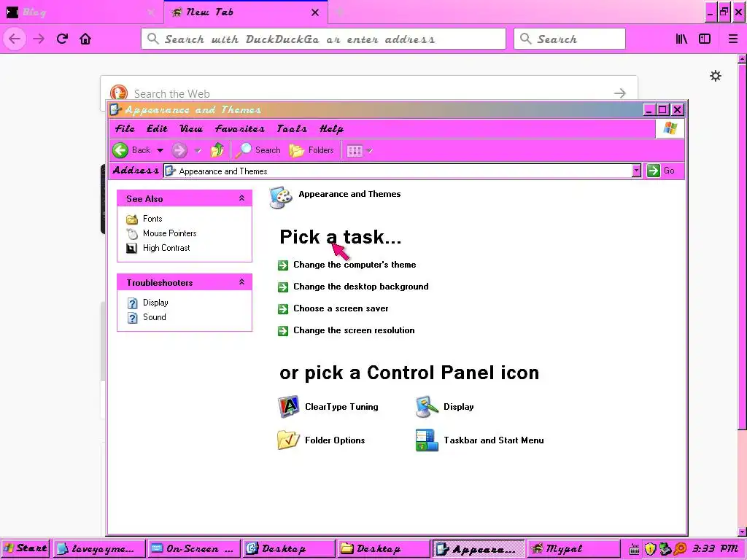Open the Sound troubleshooter
This screenshot has width=747, height=560.
(x=147, y=317)
